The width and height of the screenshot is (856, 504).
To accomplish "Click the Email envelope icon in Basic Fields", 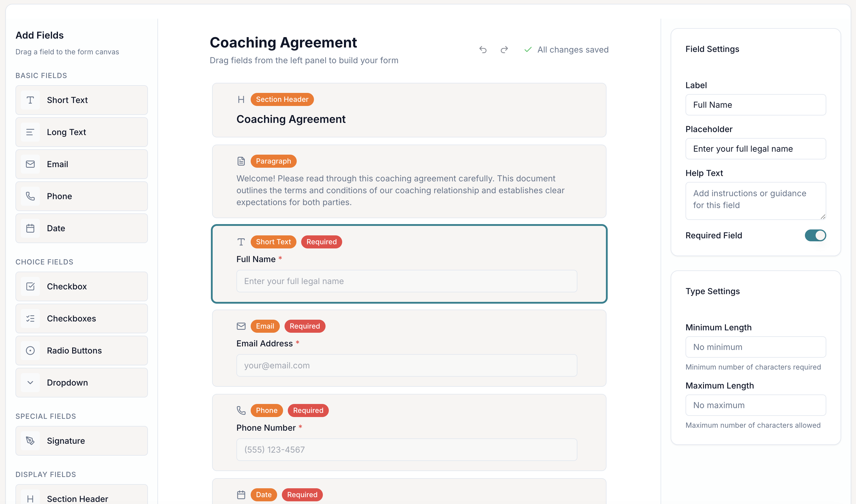I will click(x=30, y=164).
